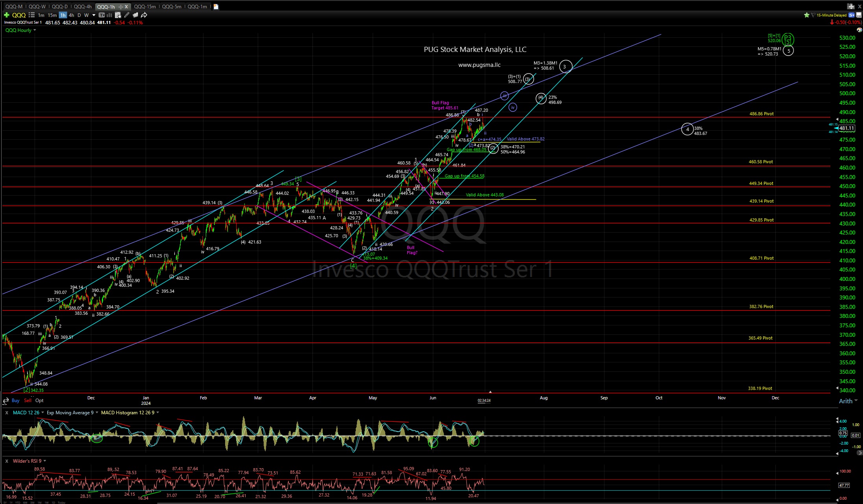Click the move handle on QQQ-1h tab
Screen dimensions: 863x504
coord(121,7)
